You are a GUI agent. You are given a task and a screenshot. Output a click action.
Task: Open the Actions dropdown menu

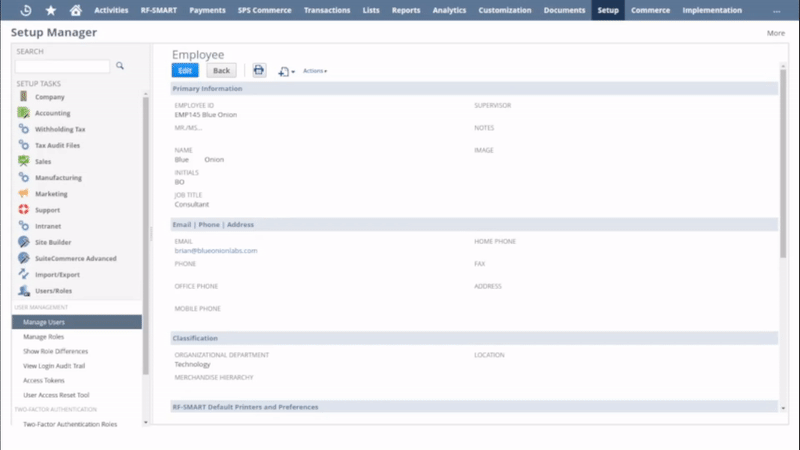pos(315,71)
